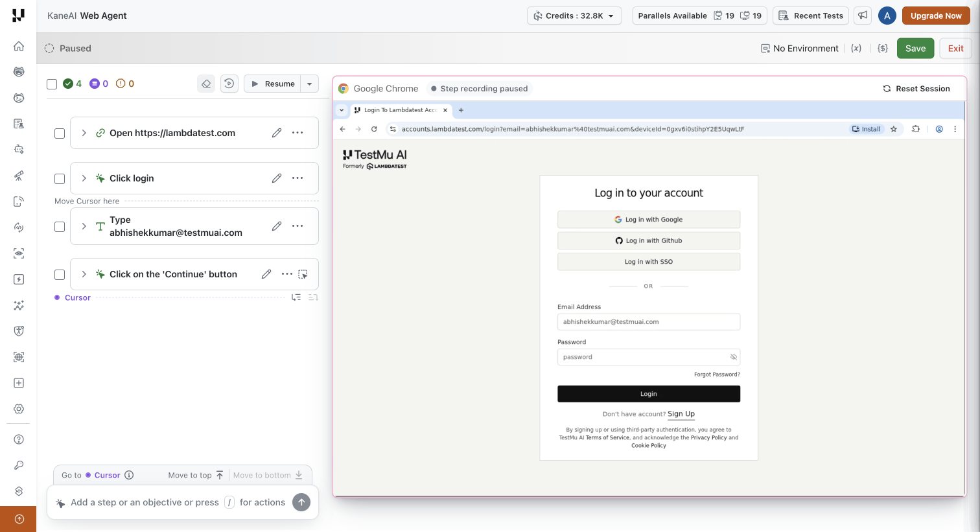This screenshot has width=980, height=532.
Task: Open the 'Sign Up' link
Action: pyautogui.click(x=681, y=414)
